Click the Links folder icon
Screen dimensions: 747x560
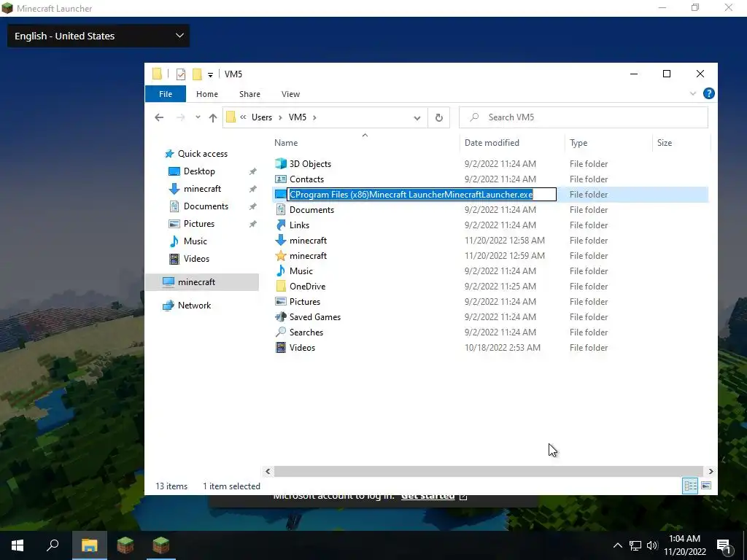point(281,225)
